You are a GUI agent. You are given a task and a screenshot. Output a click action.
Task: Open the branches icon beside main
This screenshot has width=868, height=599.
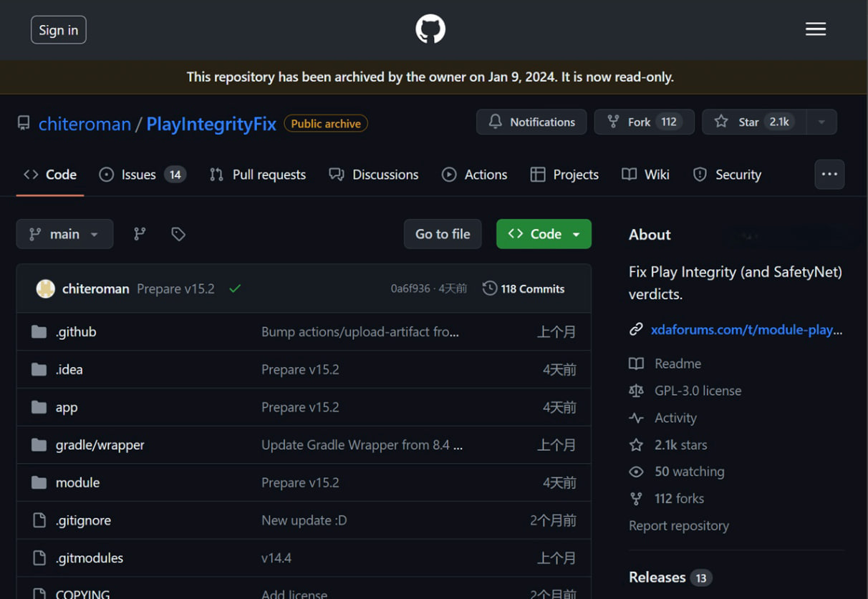pos(140,233)
